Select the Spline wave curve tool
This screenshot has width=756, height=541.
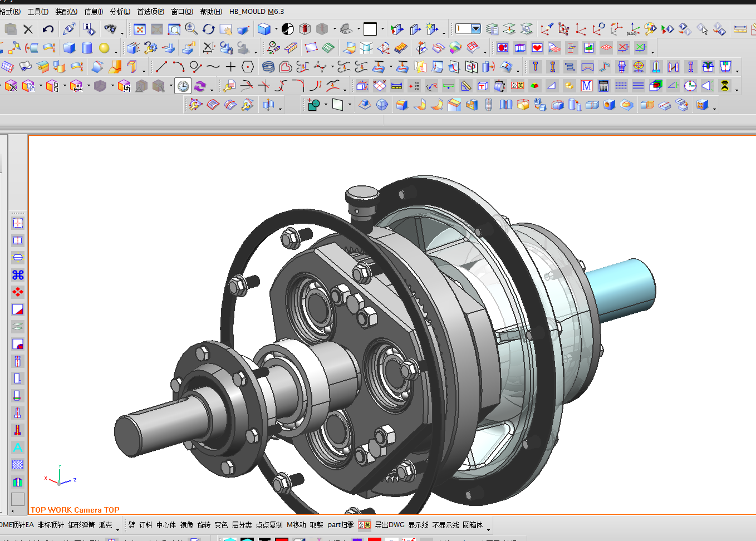point(213,67)
